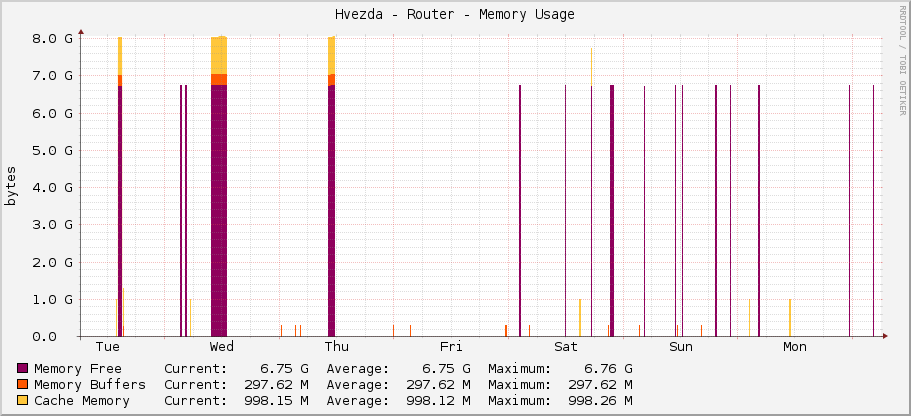Click the Memory Free purple legend swatch

[23, 368]
